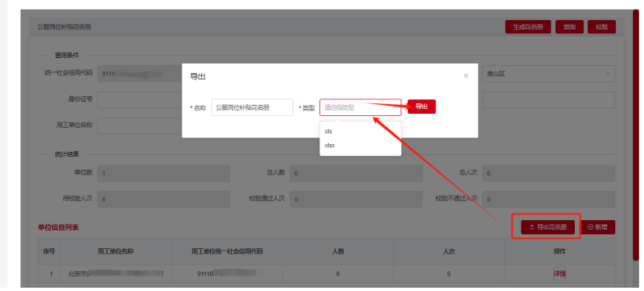Viewport: 644px width, 291px height.
Task: Click the red vertical scrollbar
Action: [x=635, y=136]
